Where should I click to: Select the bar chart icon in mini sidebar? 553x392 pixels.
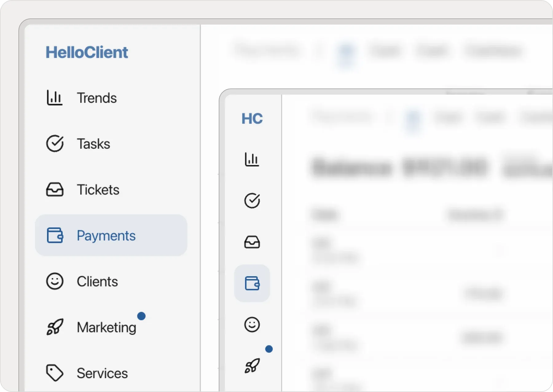tap(252, 160)
